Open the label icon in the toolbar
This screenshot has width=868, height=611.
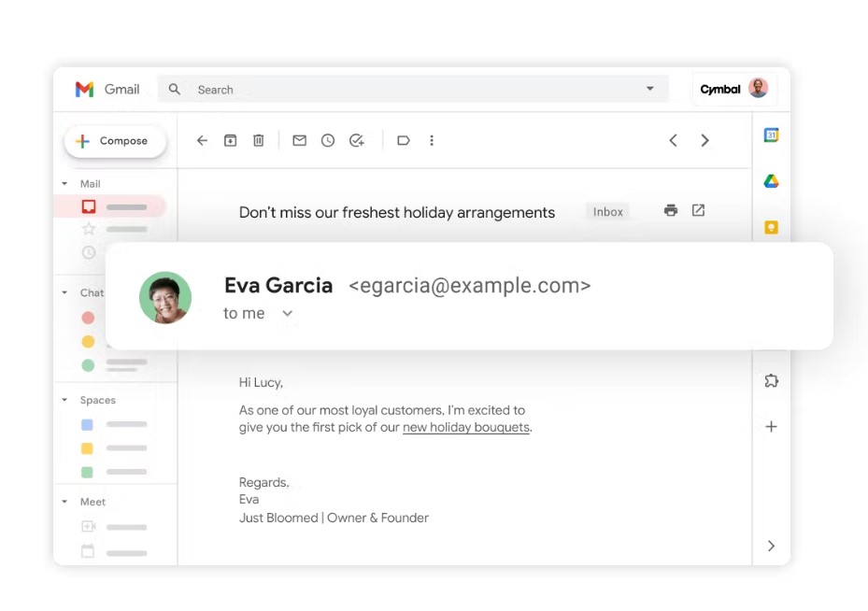click(x=403, y=140)
